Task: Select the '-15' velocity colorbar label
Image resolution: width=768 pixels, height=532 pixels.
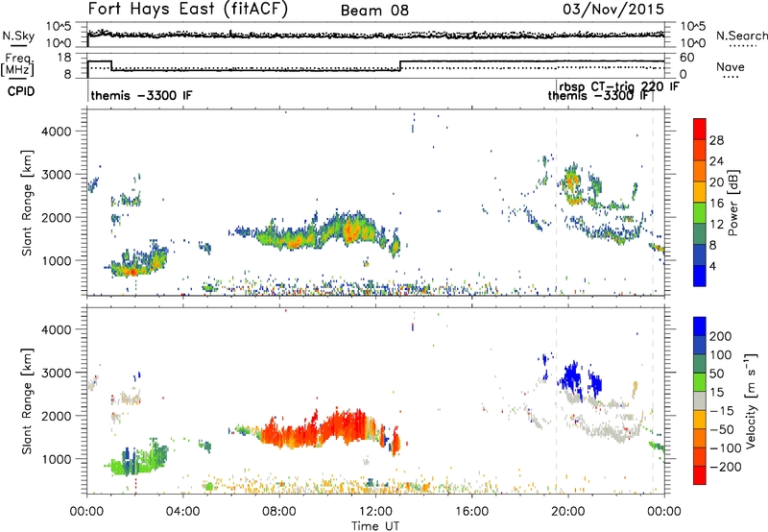Action: [722, 410]
